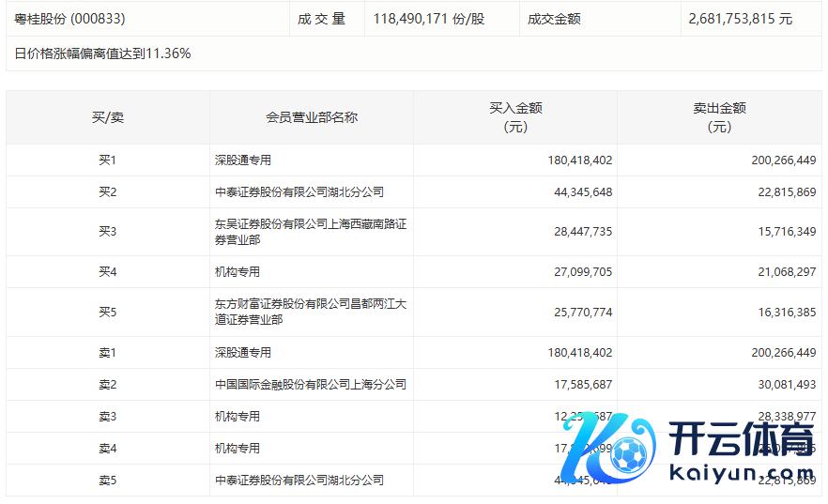Open 中泰证券湖北分公司 in the 买2 row
828x504 pixels.
point(299,192)
